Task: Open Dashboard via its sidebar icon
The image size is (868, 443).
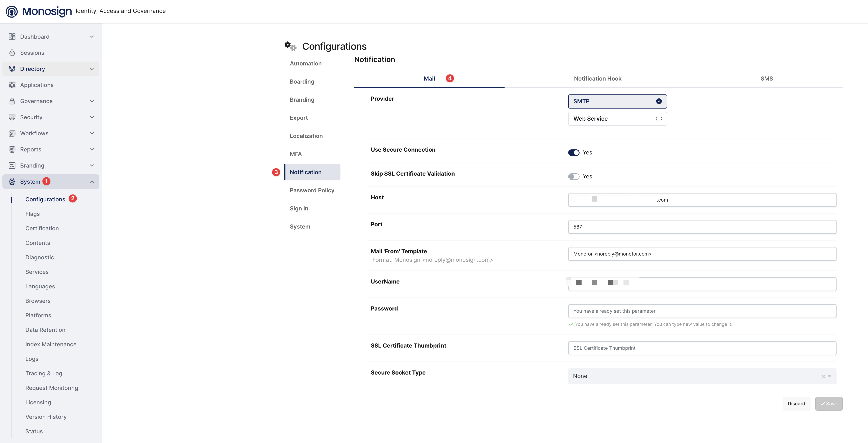Action: coord(12,37)
